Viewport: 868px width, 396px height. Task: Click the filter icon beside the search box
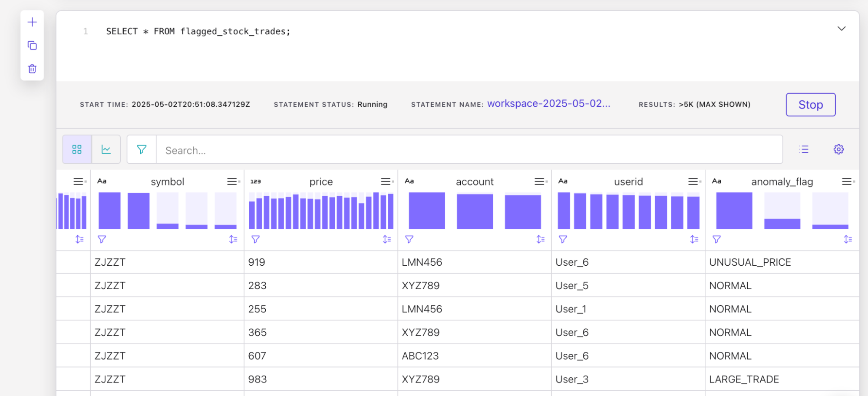[x=142, y=149]
